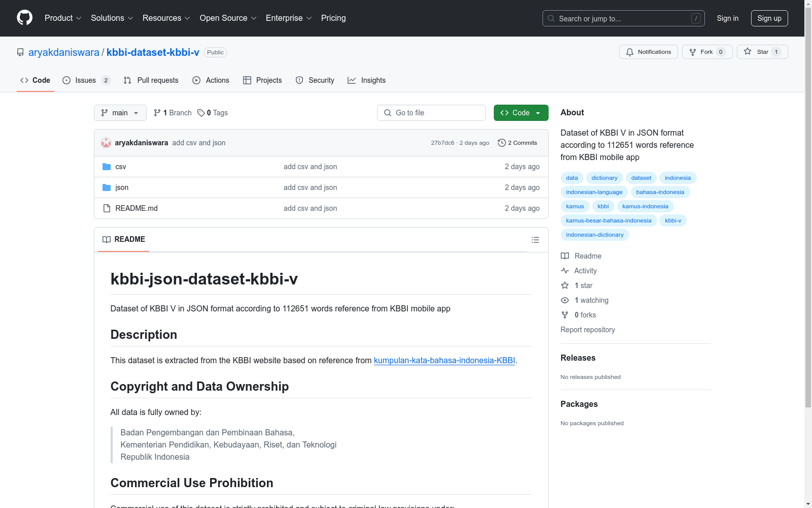Click the csv folder icon
This screenshot has height=508, width=812.
pyautogui.click(x=107, y=167)
